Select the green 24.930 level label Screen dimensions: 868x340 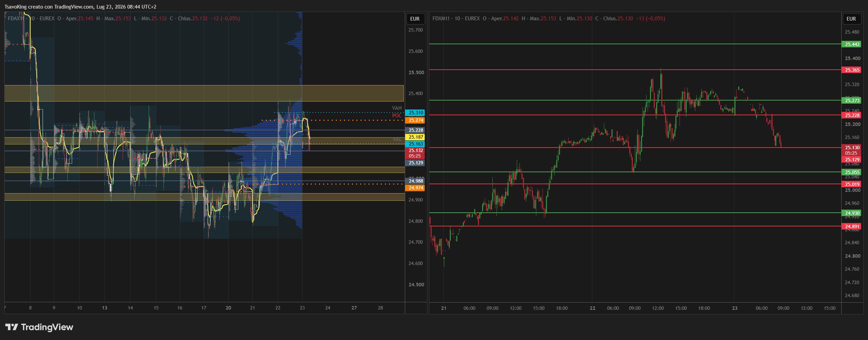[852, 213]
